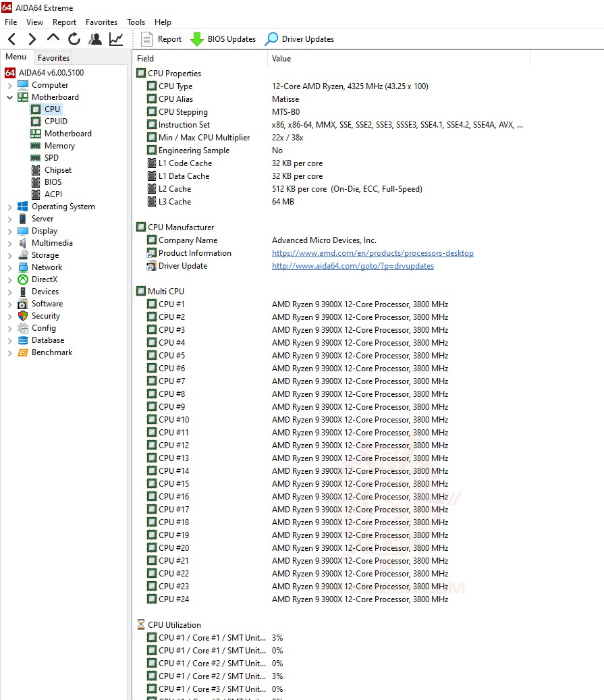The width and height of the screenshot is (604, 700).
Task: Click the Config gear icon
Action: pos(23,328)
